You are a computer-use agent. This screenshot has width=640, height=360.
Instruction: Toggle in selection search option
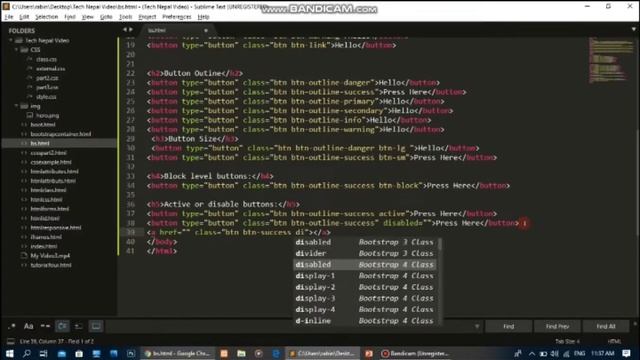coord(79,326)
